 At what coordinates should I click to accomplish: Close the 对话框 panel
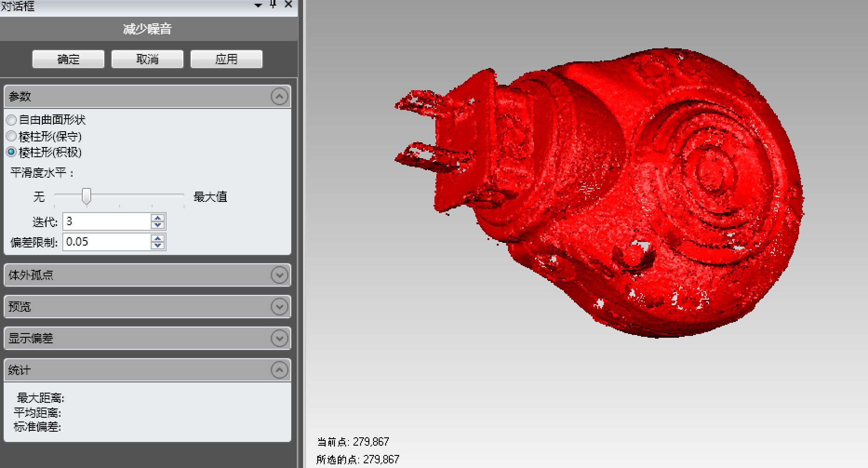pyautogui.click(x=288, y=4)
